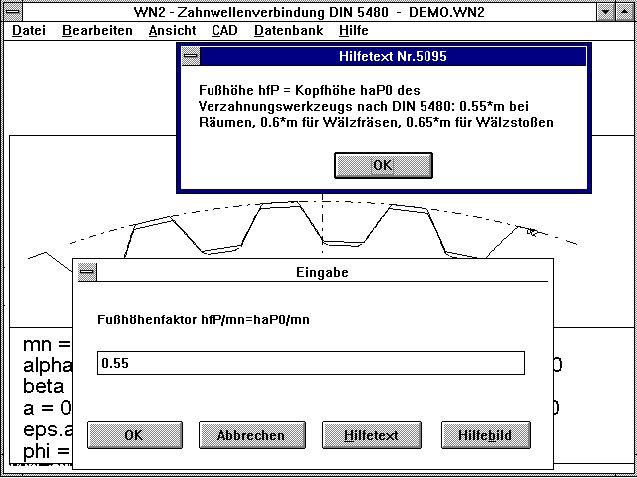
Task: Click the WN2 Zahnwellenverbindung title bar
Action: (308, 12)
